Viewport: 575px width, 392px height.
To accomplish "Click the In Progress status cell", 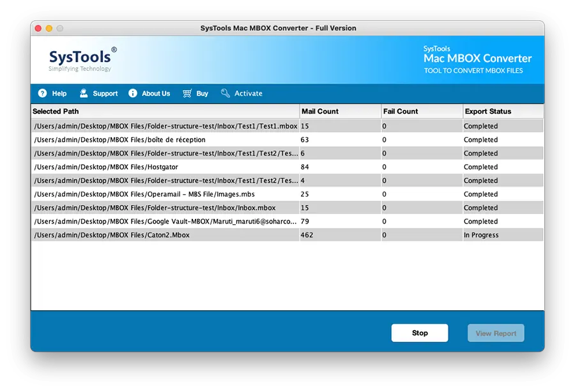I will [503, 235].
